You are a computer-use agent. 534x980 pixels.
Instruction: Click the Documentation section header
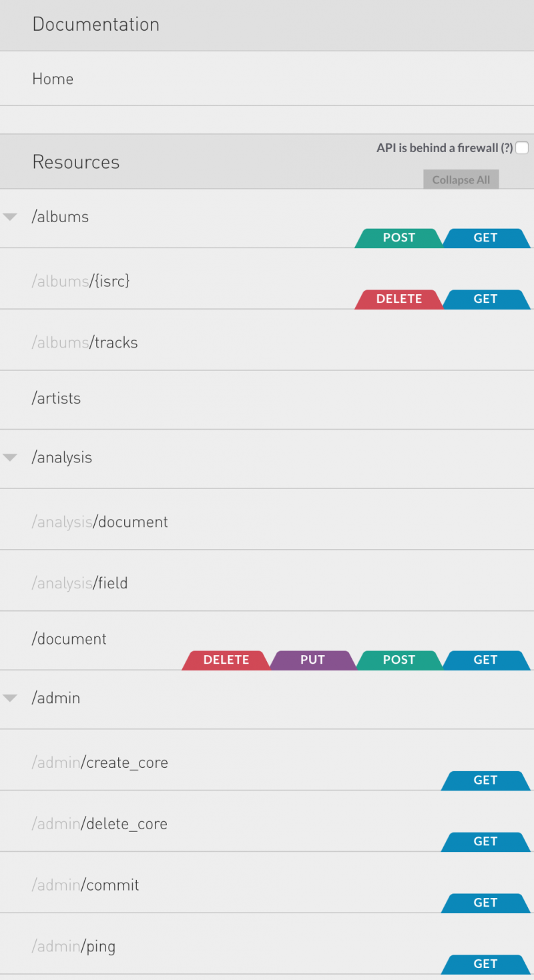(x=96, y=25)
